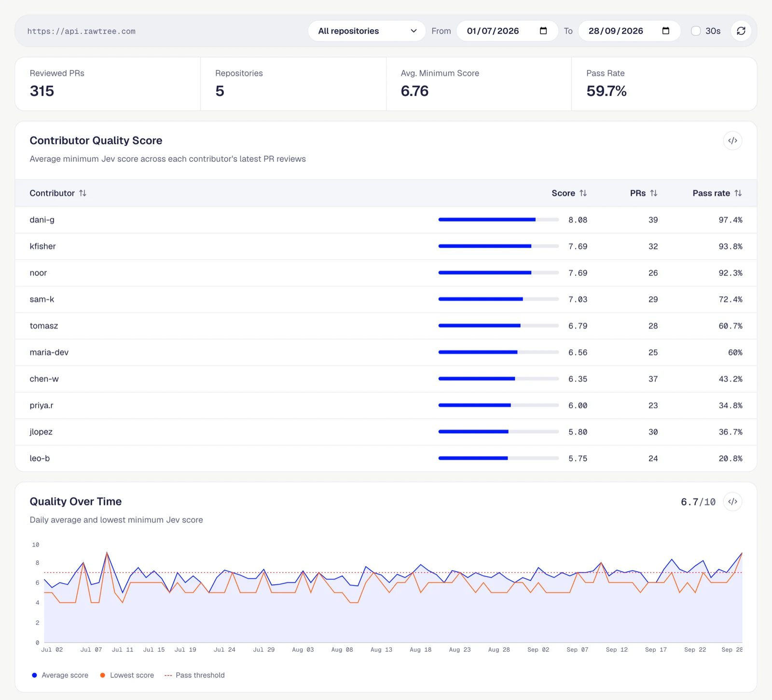
Task: Click the Sep 22 axis label
Action: (x=695, y=650)
